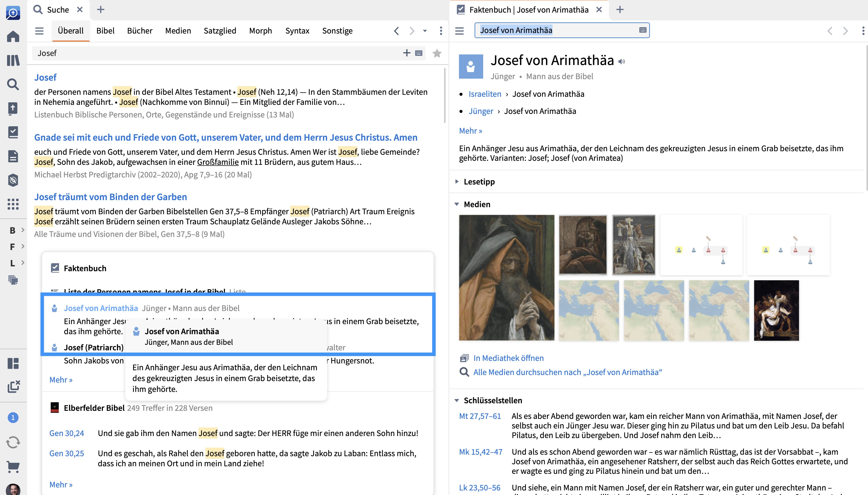Image resolution: width=868 pixels, height=495 pixels.
Task: Open the Gen 30,24 Elberfelder result
Action: coord(67,434)
